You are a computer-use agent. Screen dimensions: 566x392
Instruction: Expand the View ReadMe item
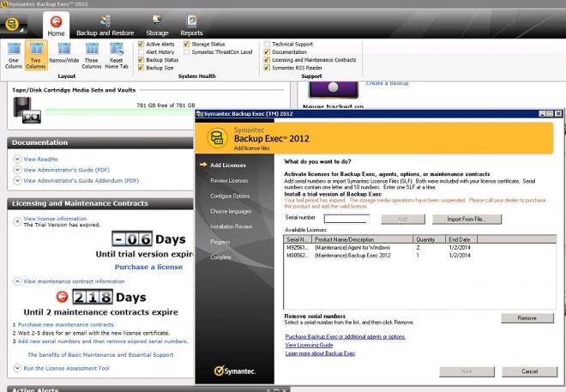coord(17,160)
